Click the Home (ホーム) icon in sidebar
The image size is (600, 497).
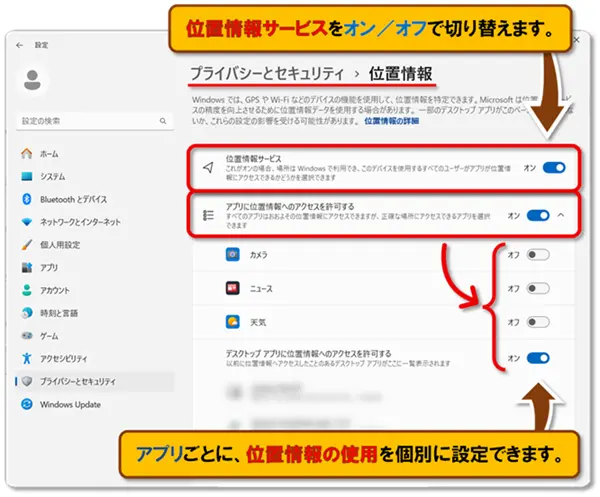[27, 155]
